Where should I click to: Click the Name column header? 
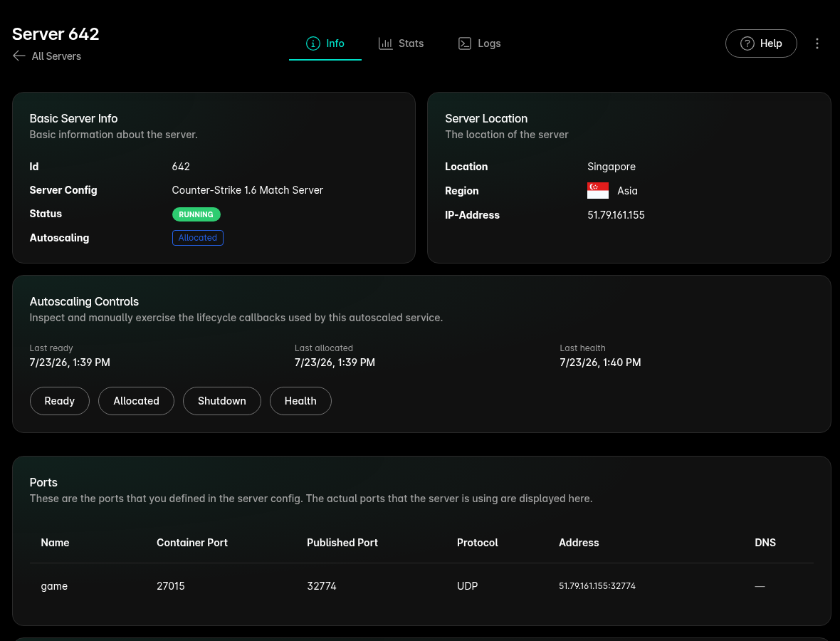(56, 543)
